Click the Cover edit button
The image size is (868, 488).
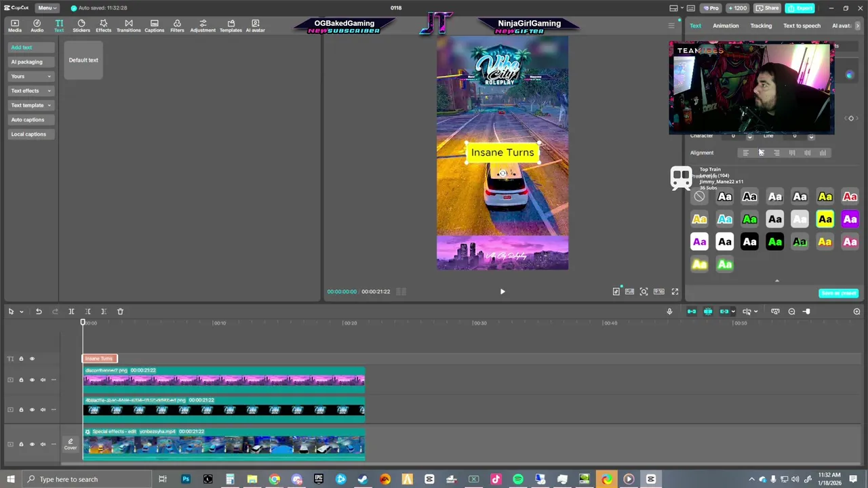tap(71, 444)
